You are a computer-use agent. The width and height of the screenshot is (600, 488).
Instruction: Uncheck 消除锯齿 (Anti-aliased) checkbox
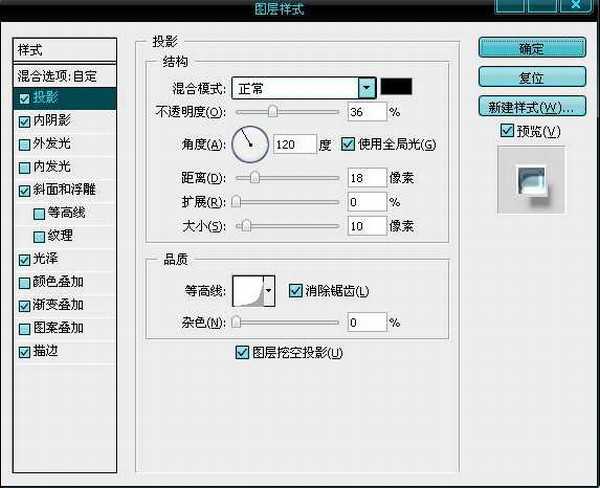pos(295,291)
